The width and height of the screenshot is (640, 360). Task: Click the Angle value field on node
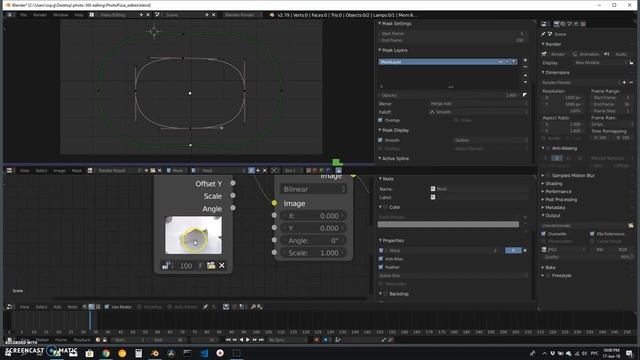point(313,241)
